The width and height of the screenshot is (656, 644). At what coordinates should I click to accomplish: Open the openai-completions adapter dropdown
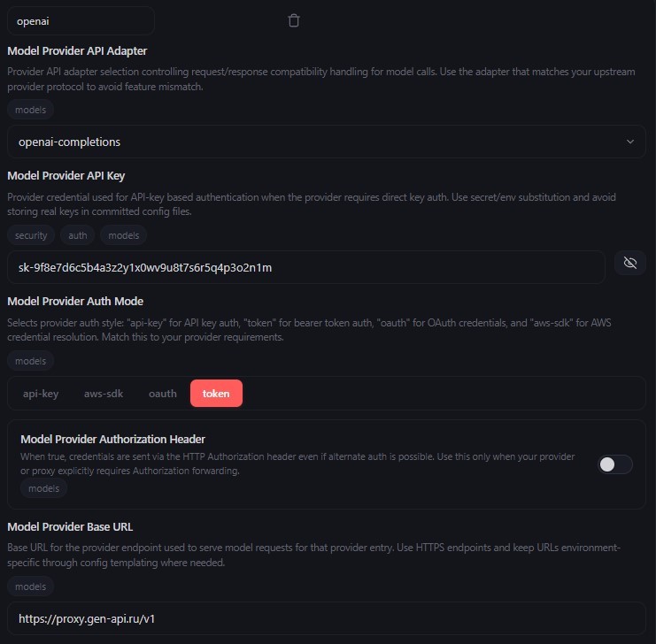coord(326,142)
